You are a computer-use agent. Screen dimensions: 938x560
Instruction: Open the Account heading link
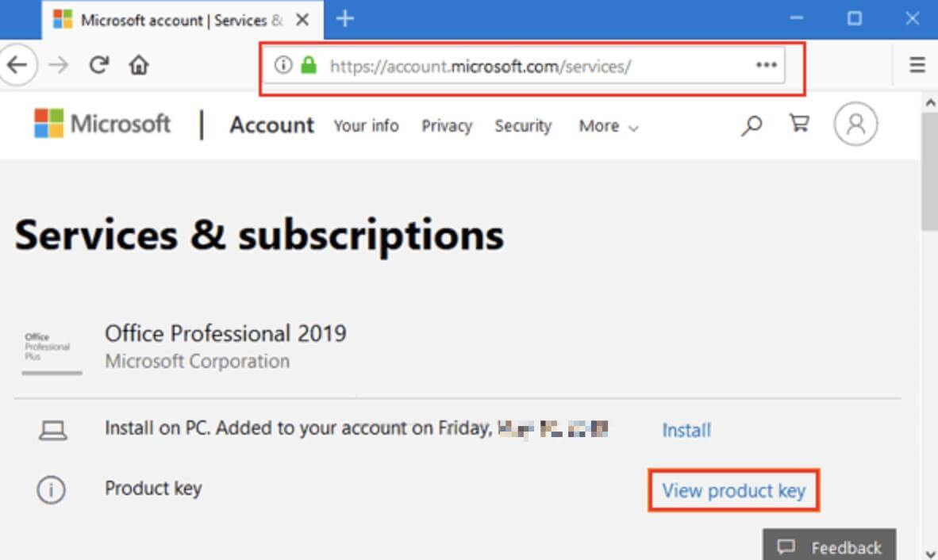[271, 125]
